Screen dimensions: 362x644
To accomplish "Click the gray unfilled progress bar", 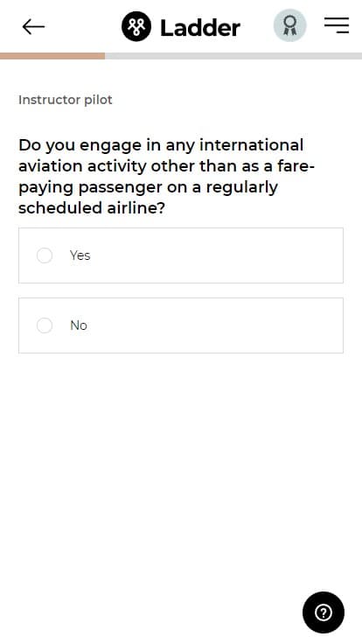I will [x=233, y=56].
